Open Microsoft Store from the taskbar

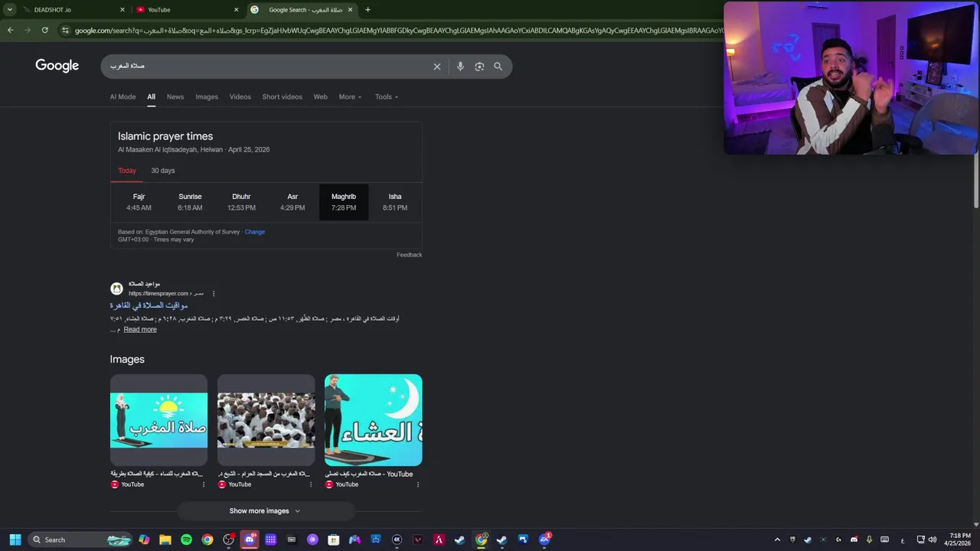click(334, 540)
